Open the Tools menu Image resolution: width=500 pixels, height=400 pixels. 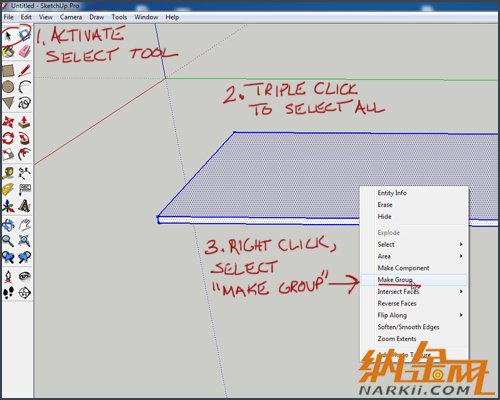119,17
